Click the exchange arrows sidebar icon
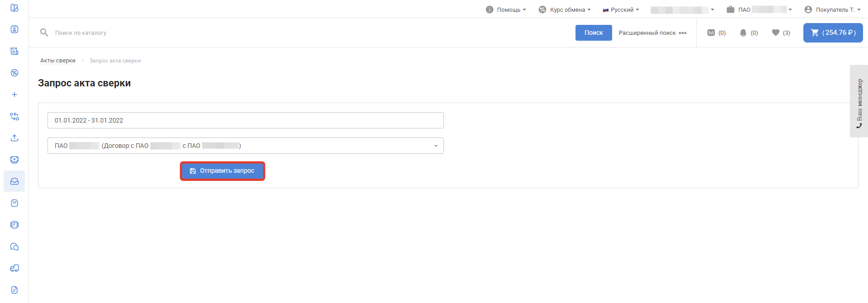The height and width of the screenshot is (303, 868). [x=14, y=116]
